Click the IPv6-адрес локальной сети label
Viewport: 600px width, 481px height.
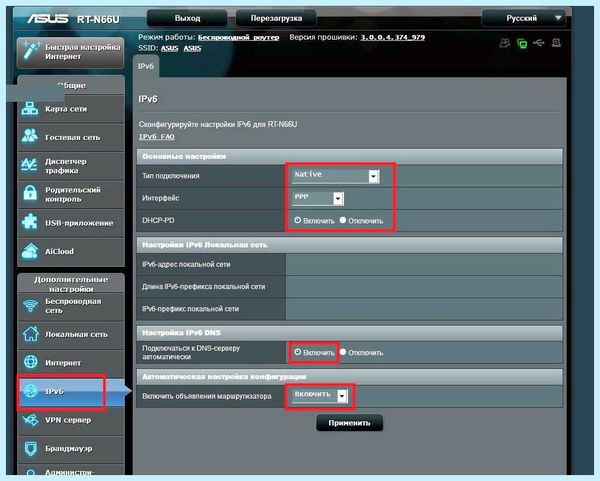pyautogui.click(x=186, y=264)
